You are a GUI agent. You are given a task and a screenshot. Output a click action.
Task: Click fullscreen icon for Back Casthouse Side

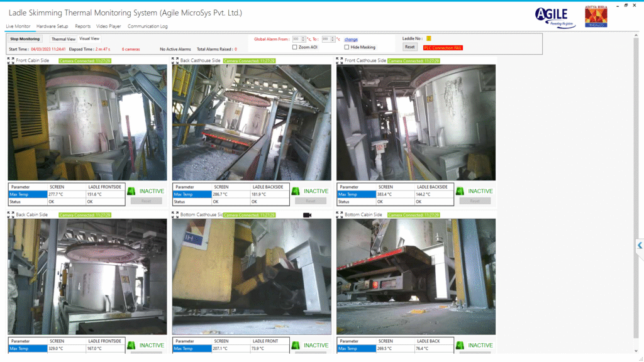[175, 61]
